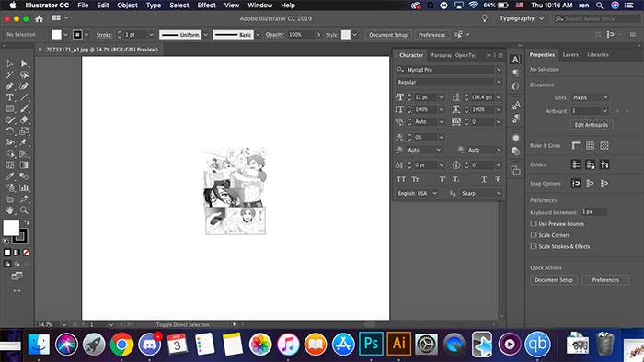Select the Selection tool (black arrow)
Screen dimensions: 644x362
pos(10,63)
